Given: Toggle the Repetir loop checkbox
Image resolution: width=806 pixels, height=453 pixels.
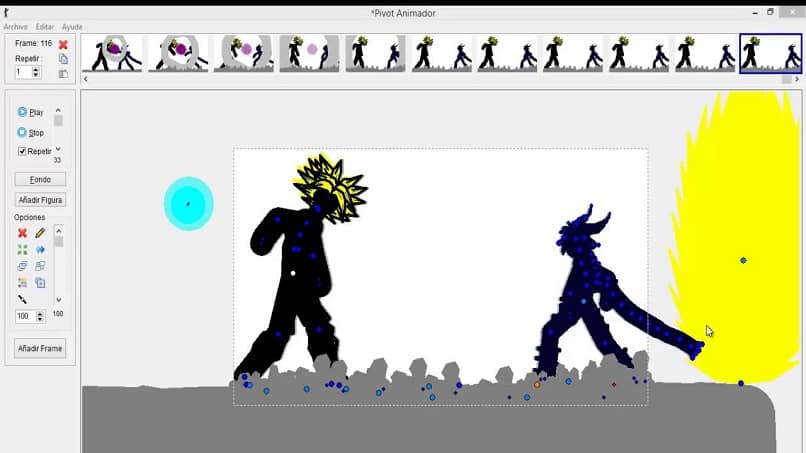Looking at the screenshot, I should (x=22, y=151).
